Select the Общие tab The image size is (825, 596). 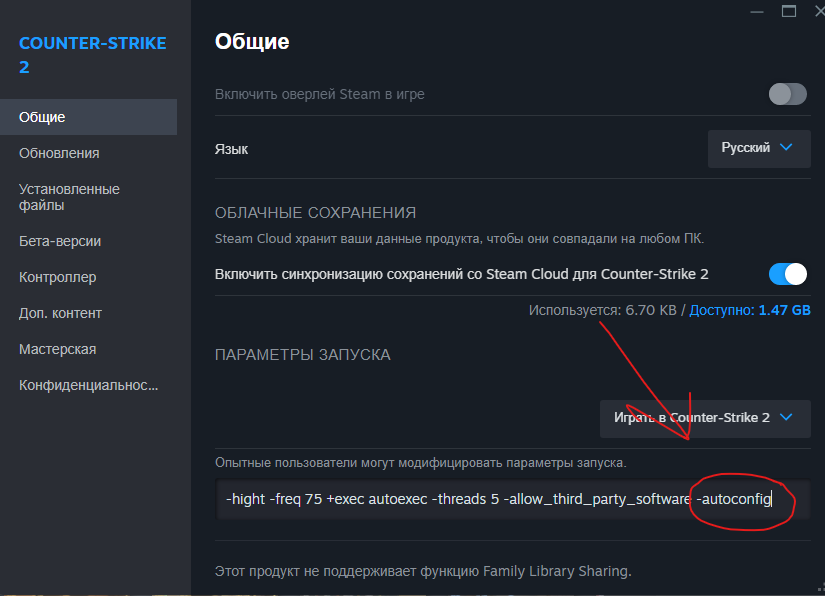click(42, 117)
